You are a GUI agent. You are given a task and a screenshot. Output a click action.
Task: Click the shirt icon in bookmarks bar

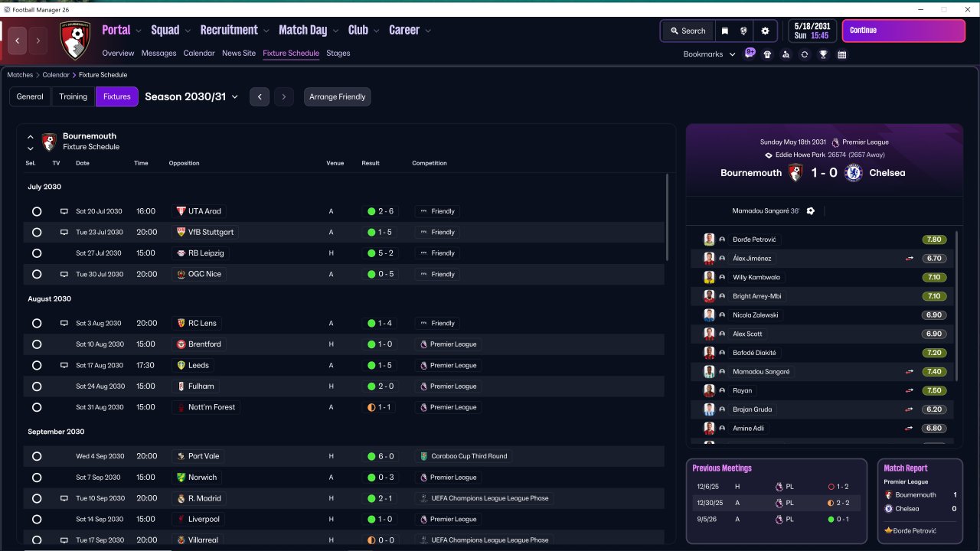(x=767, y=54)
